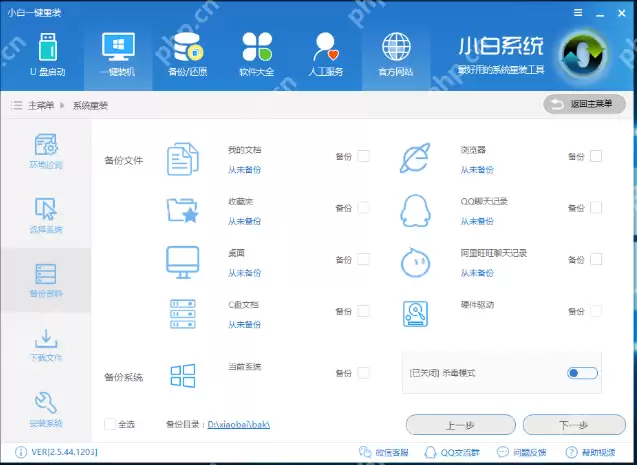
Task: Toggle the 杀毒模式 switch
Action: pyautogui.click(x=583, y=373)
